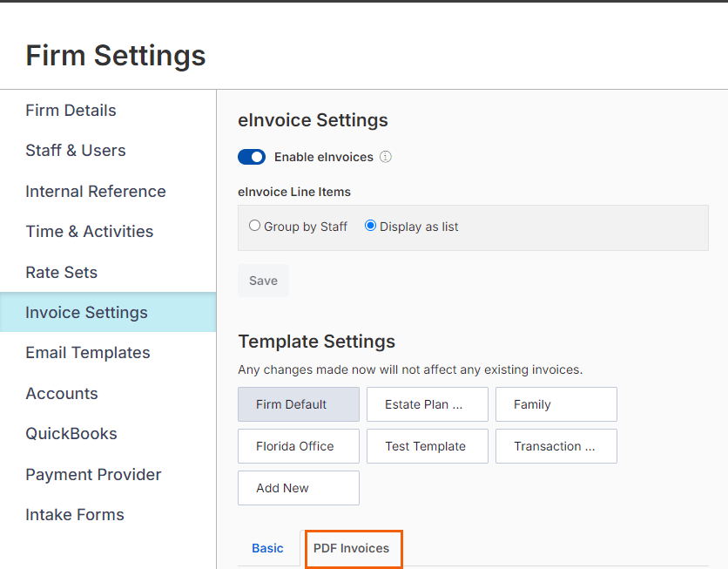The image size is (728, 569).
Task: Switch to the Basic tab
Action: [x=267, y=548]
